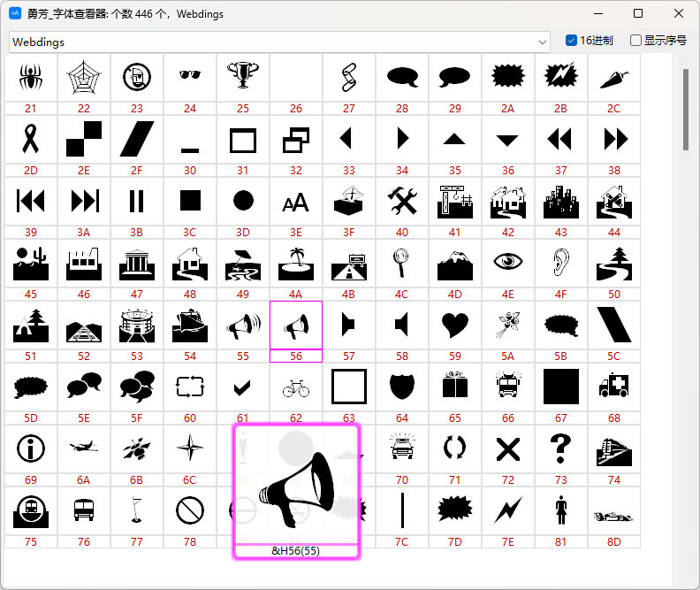Choose the trophy glyph 25

pos(243,74)
